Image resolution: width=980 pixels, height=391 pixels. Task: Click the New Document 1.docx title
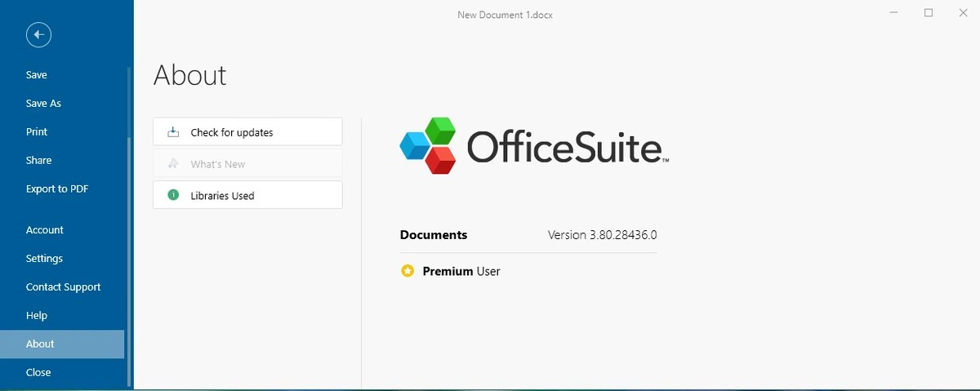pyautogui.click(x=506, y=15)
